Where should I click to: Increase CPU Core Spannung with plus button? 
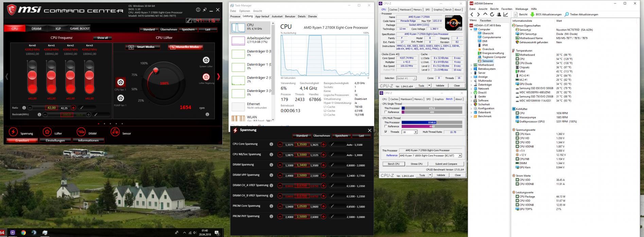pyautogui.click(x=324, y=144)
